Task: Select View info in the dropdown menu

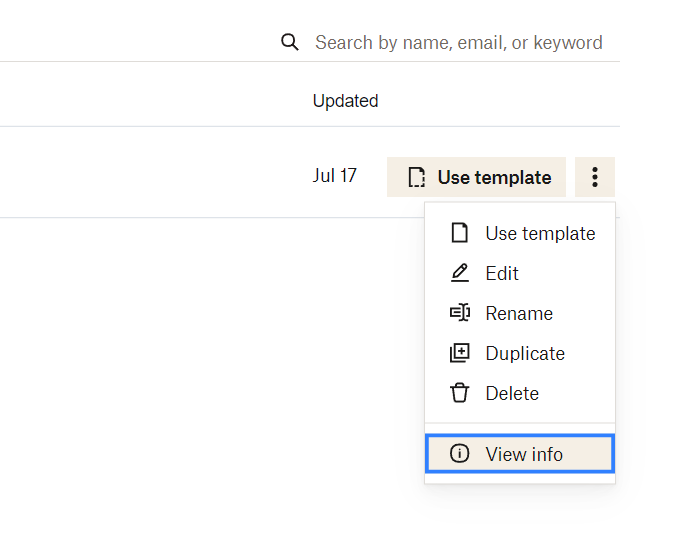Action: pos(520,453)
